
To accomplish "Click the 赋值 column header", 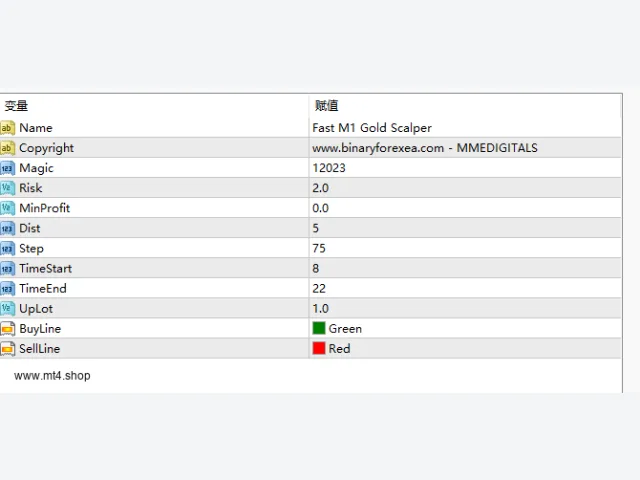I will point(327,106).
